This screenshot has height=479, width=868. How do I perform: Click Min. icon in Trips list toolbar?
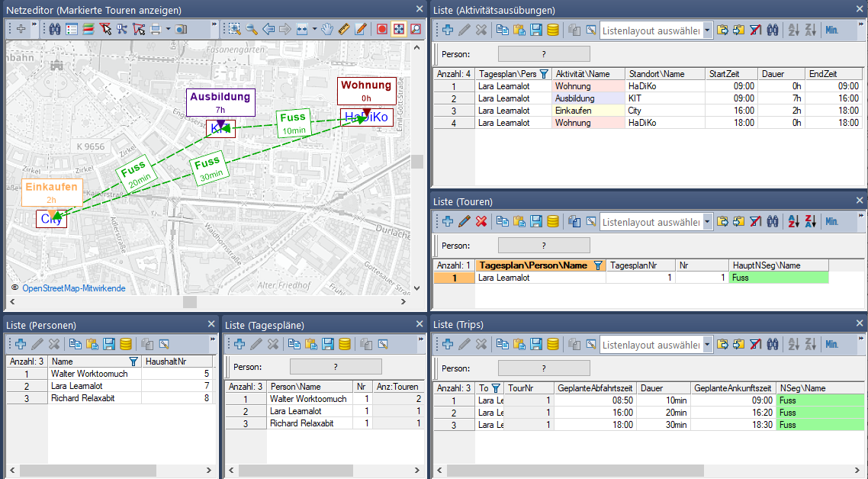pos(831,345)
